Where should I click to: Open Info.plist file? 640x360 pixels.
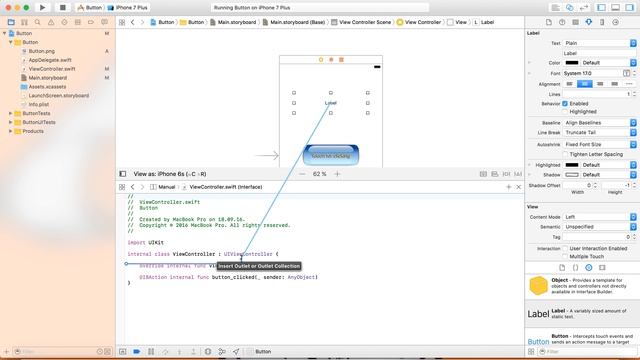[x=38, y=104]
